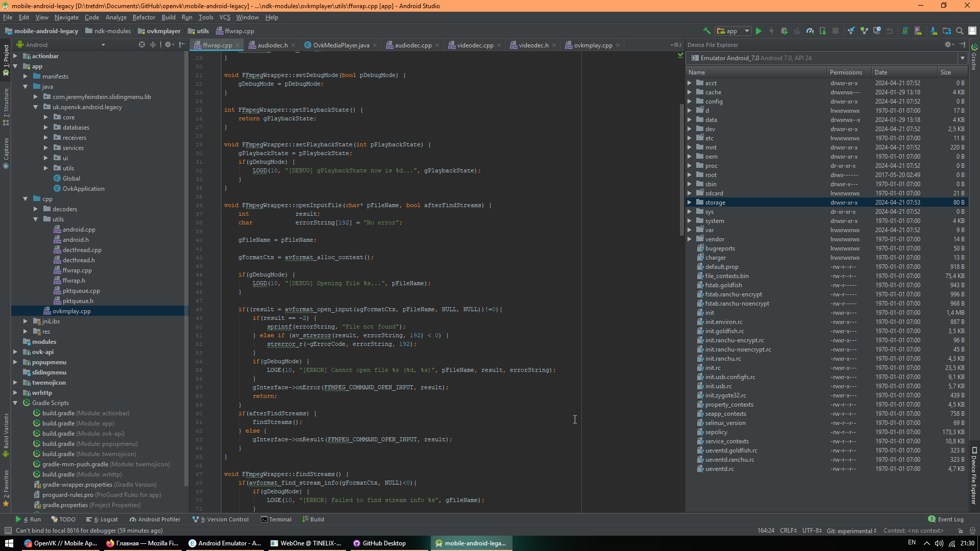The image size is (980, 551).
Task: Open the AVD Manager icon
Action: point(918,31)
